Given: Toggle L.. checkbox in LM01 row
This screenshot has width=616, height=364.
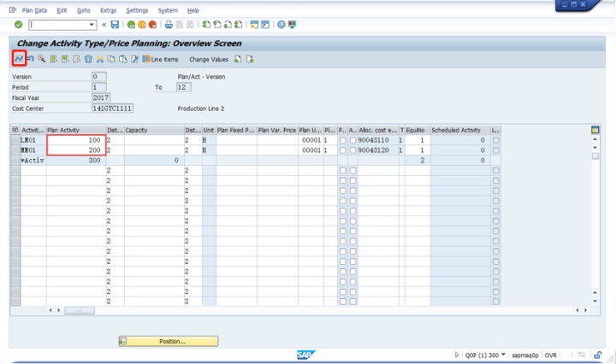Looking at the screenshot, I should pyautogui.click(x=495, y=140).
